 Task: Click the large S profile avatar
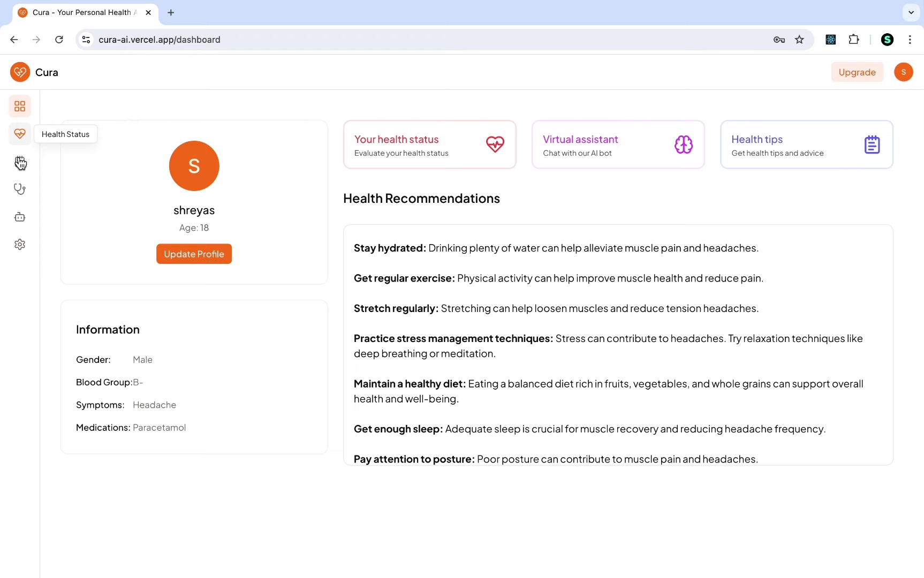[194, 166]
